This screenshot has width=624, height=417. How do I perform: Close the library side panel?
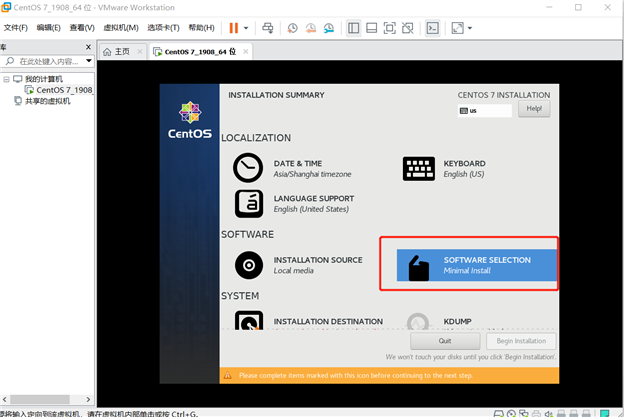88,47
